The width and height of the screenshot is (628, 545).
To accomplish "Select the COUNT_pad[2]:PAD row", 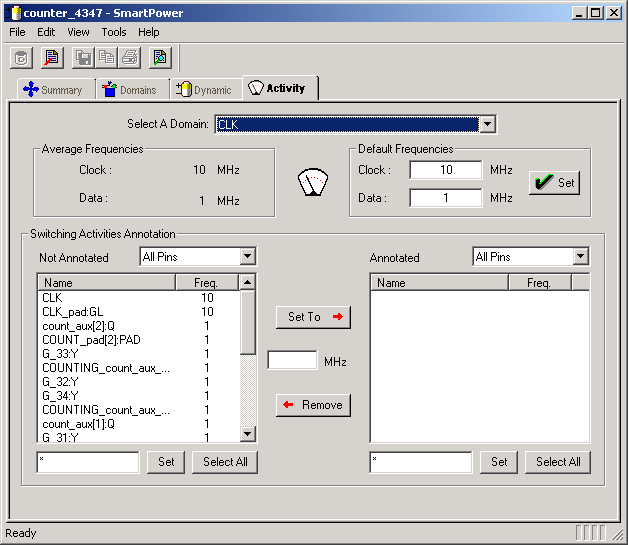I will click(x=139, y=340).
